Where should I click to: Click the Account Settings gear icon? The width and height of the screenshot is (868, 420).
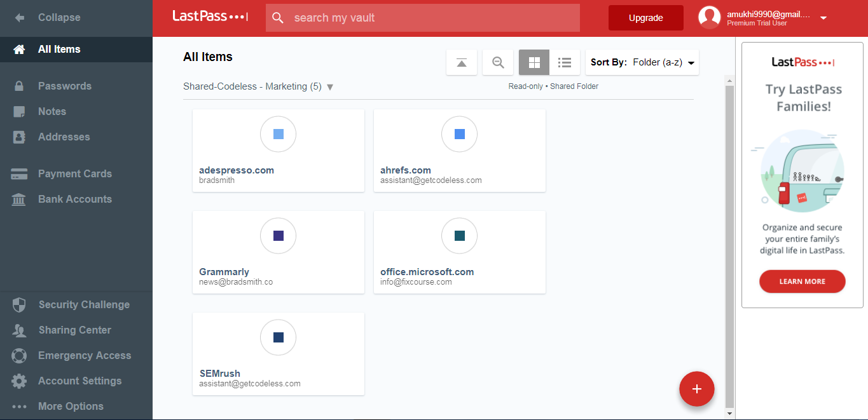[20, 381]
